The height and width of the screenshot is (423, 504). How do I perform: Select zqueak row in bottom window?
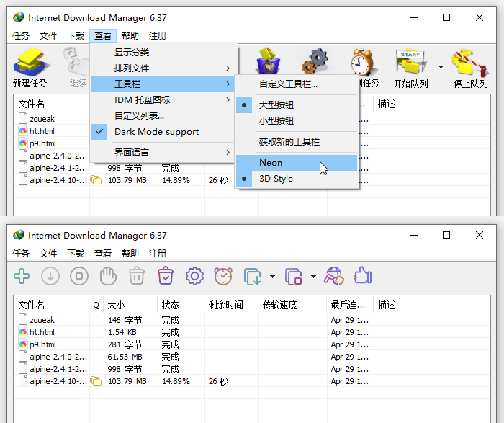coord(252,320)
